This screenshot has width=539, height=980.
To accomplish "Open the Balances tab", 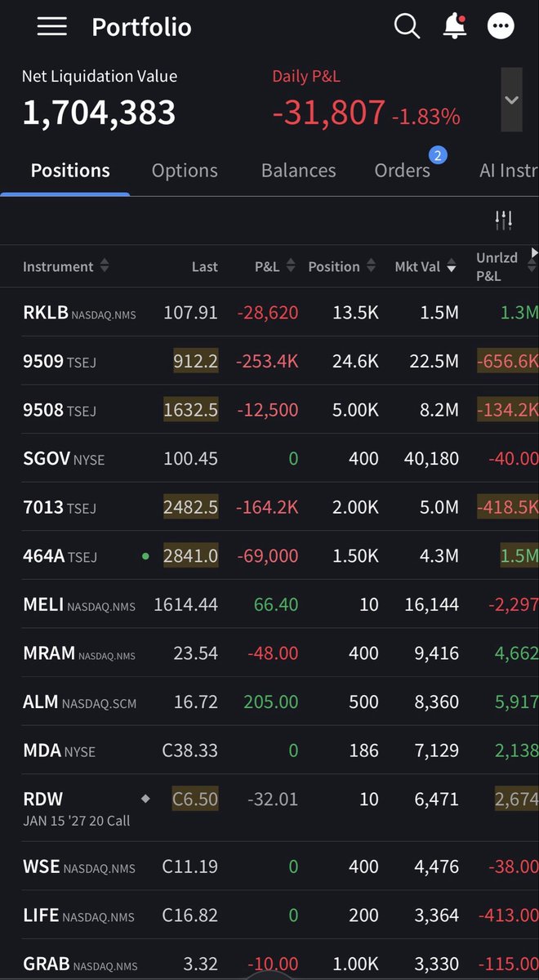I will [298, 171].
